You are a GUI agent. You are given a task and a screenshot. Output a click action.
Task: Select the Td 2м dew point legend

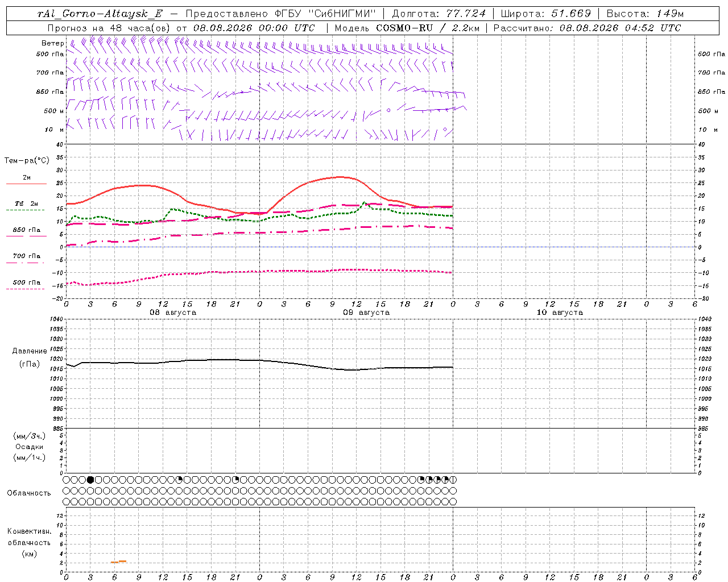[26, 203]
